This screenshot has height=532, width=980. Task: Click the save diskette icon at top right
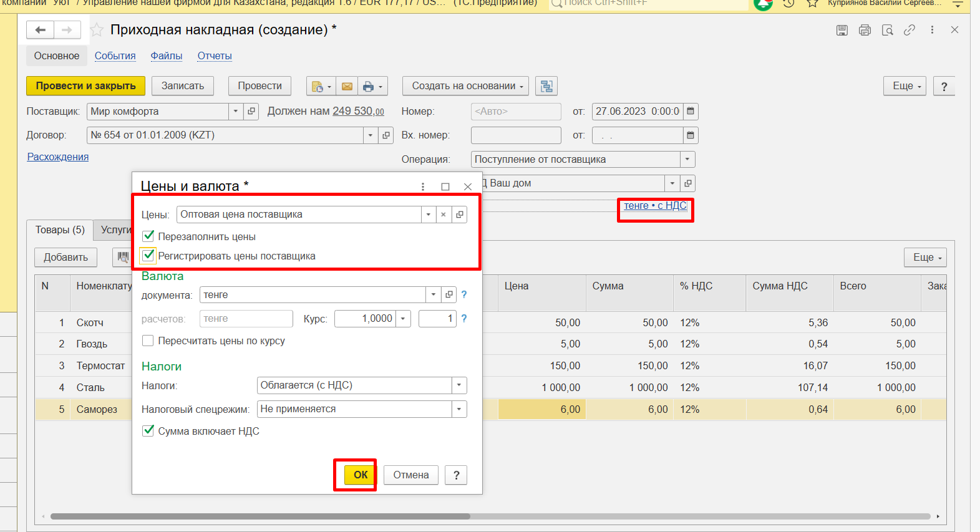842,30
